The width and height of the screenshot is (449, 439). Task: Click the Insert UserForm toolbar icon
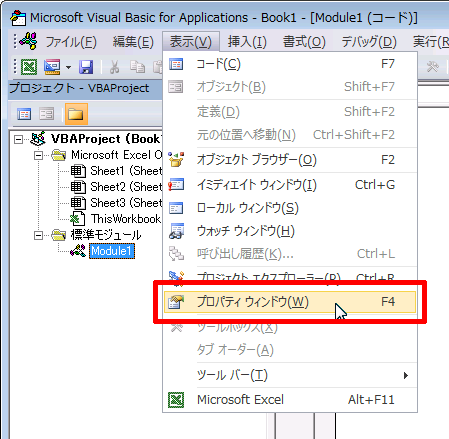click(x=52, y=67)
